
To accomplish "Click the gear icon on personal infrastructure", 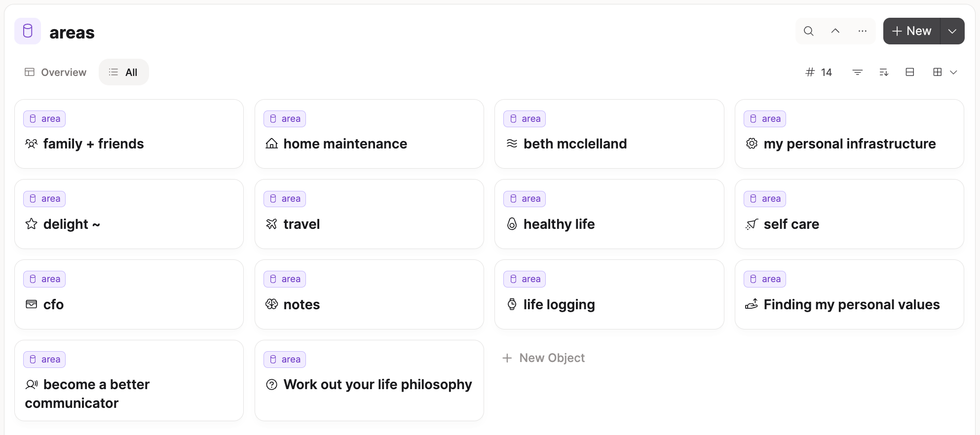I will (x=752, y=144).
